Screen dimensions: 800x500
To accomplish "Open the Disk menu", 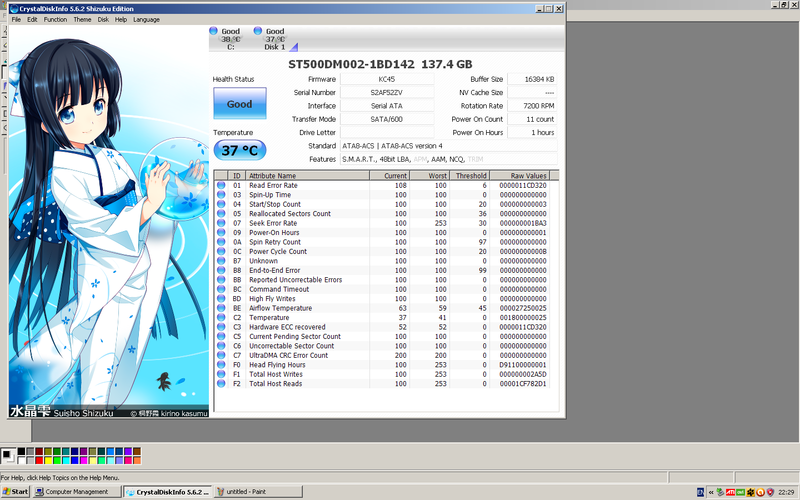I will point(103,20).
